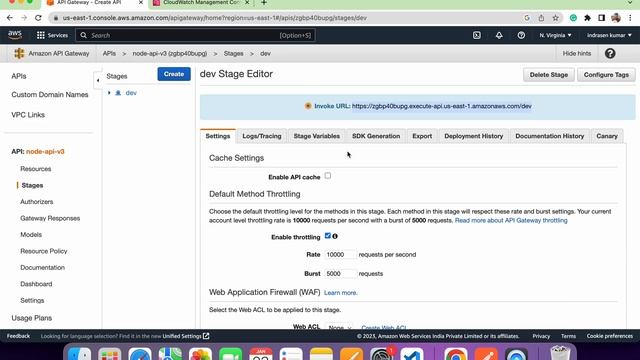Screen dimensions: 640x360
Task: Open the Documentation History tab
Action: 549,136
